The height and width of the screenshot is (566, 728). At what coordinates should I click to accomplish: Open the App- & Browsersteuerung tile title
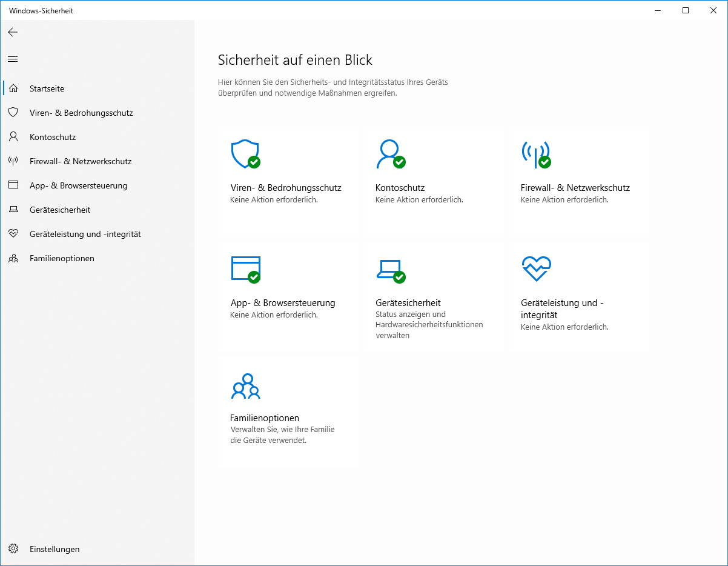tap(283, 303)
